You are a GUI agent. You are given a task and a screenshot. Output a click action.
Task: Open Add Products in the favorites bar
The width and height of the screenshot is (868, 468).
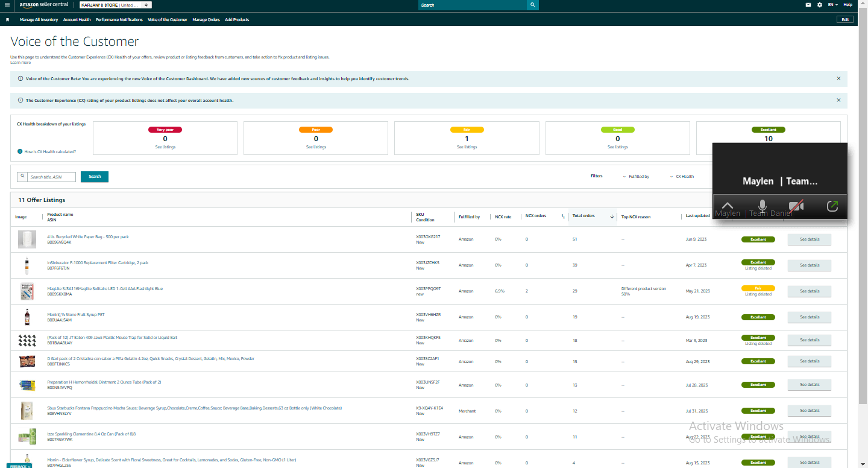pos(237,19)
